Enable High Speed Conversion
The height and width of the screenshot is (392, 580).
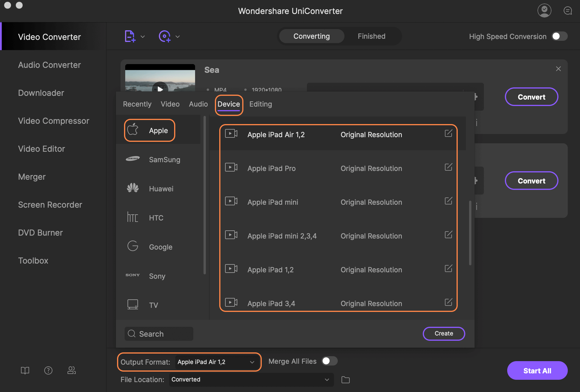(x=559, y=36)
